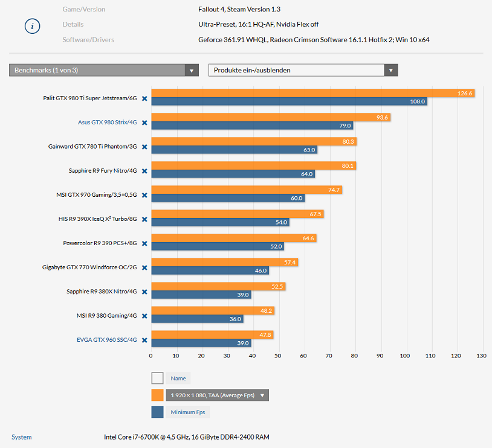The height and width of the screenshot is (448, 492).
Task: Click the Palit GTX 980 Ti Super Jetstream/6G label
Action: coord(90,98)
